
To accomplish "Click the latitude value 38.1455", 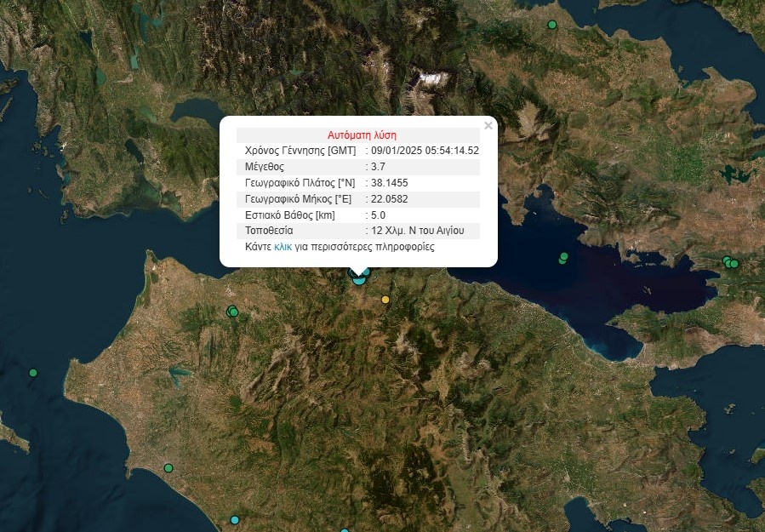I will pos(390,183).
